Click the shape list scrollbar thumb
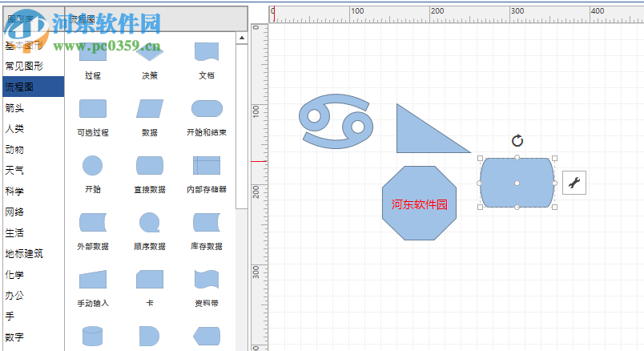 click(242, 127)
